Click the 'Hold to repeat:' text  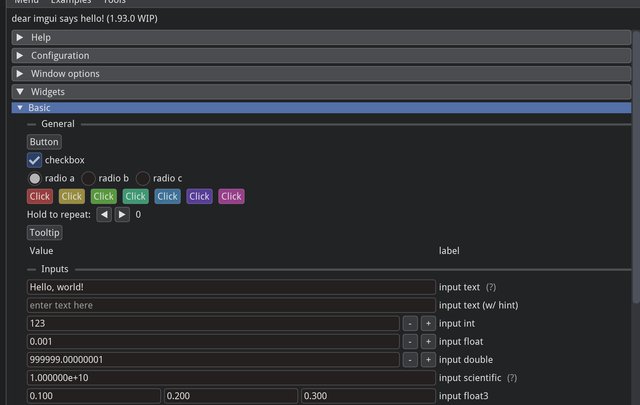click(59, 215)
